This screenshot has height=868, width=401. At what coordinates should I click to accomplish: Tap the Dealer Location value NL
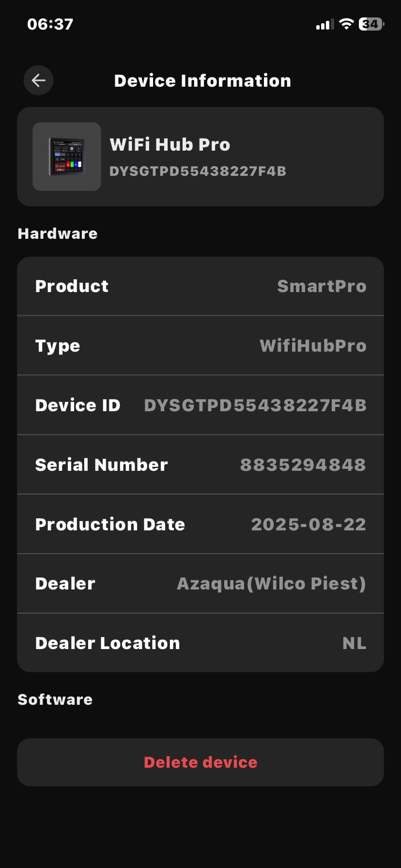click(354, 643)
